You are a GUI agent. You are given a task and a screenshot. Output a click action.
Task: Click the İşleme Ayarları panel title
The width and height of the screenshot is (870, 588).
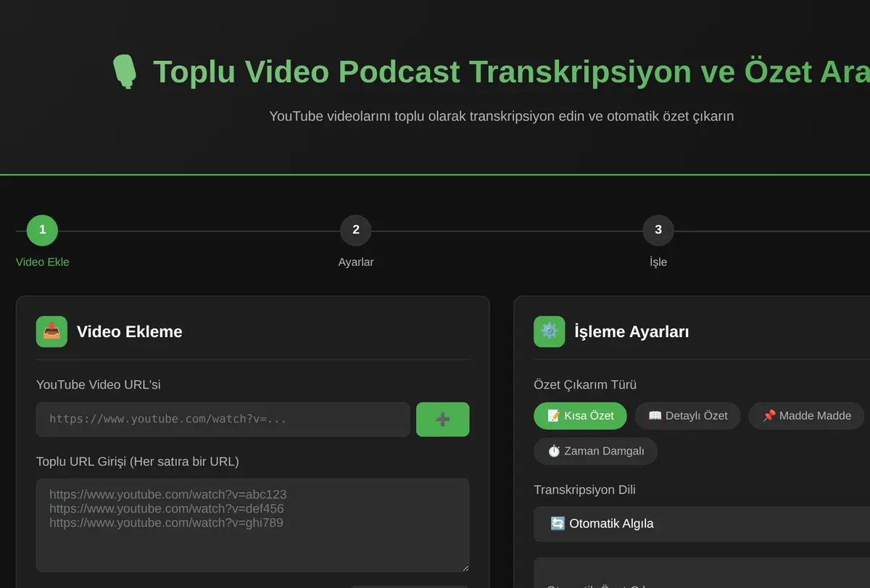(x=631, y=332)
